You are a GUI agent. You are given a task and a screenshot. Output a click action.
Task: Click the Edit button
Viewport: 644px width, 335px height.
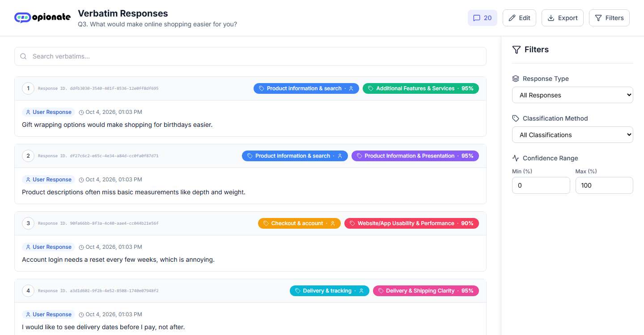tap(519, 18)
